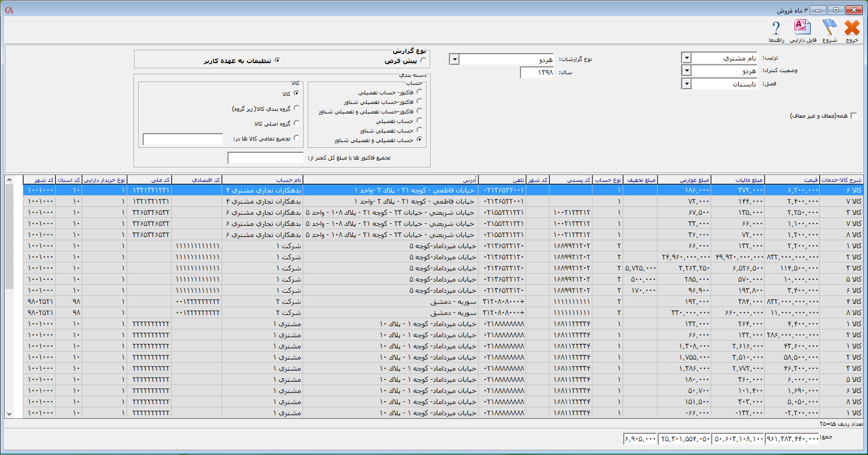Click the duties cell ۳۳۰,۰۰۰,۰۰۰

tap(684, 312)
